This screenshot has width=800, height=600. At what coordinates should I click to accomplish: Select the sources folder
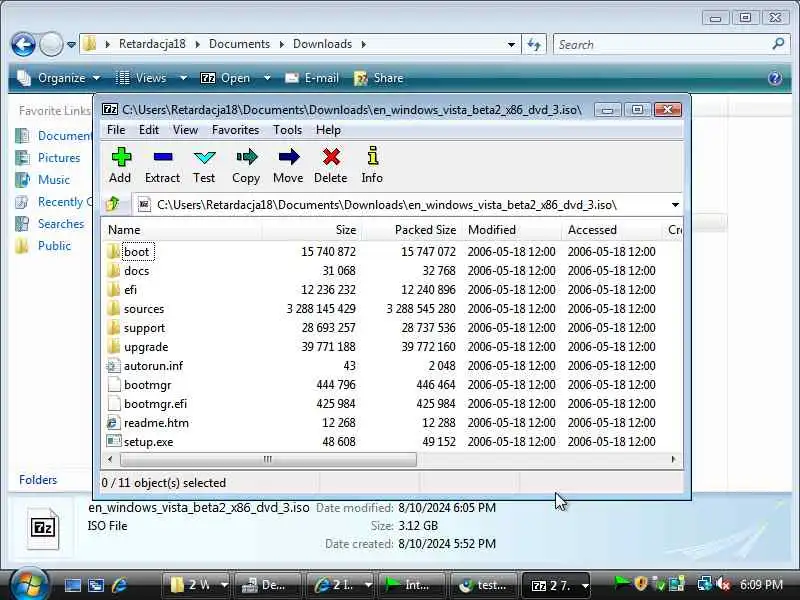click(143, 309)
